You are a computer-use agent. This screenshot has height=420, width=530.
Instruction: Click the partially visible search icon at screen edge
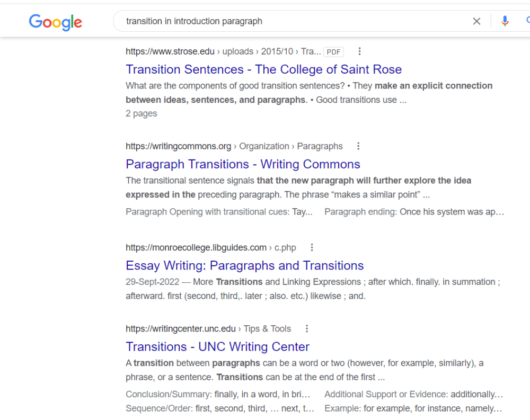click(x=528, y=21)
